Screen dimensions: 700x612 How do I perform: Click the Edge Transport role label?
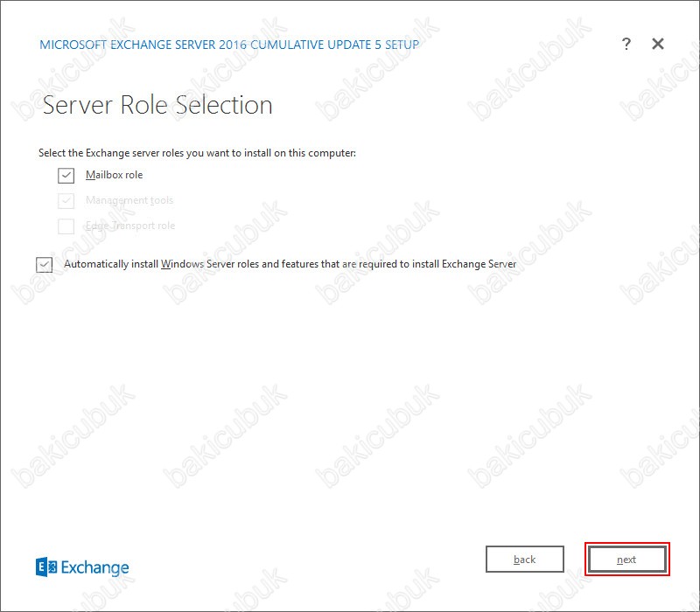(130, 226)
